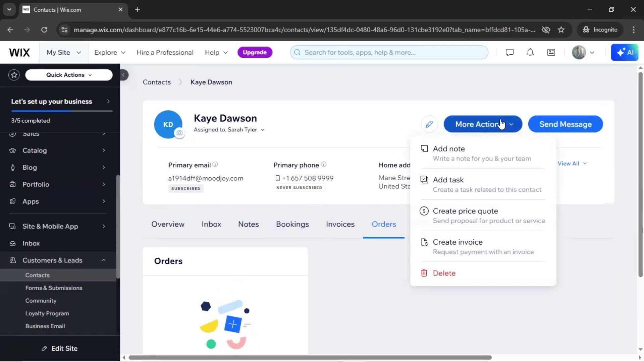Switch to the Bookings tab
The height and width of the screenshot is (362, 644).
coord(292,224)
